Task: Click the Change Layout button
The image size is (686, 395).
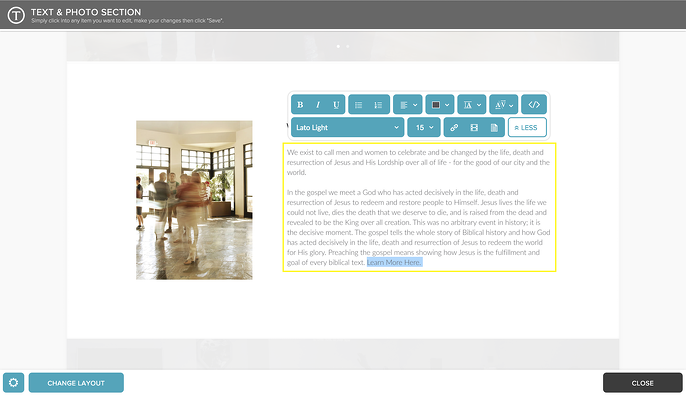Action: coord(76,383)
